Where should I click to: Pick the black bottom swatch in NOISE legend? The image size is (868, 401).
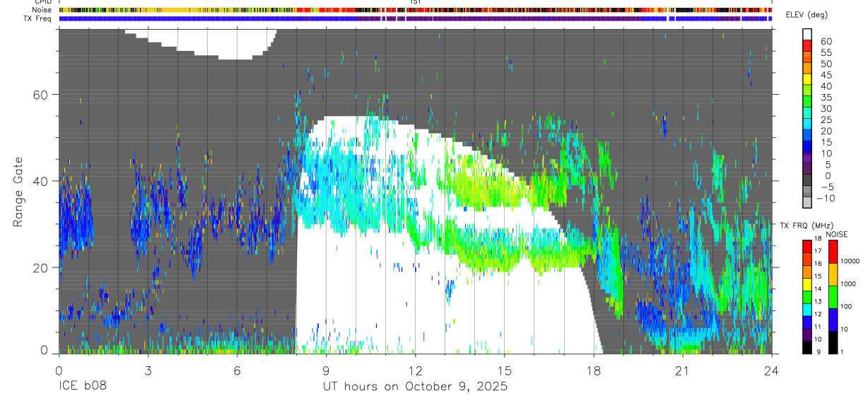833,342
